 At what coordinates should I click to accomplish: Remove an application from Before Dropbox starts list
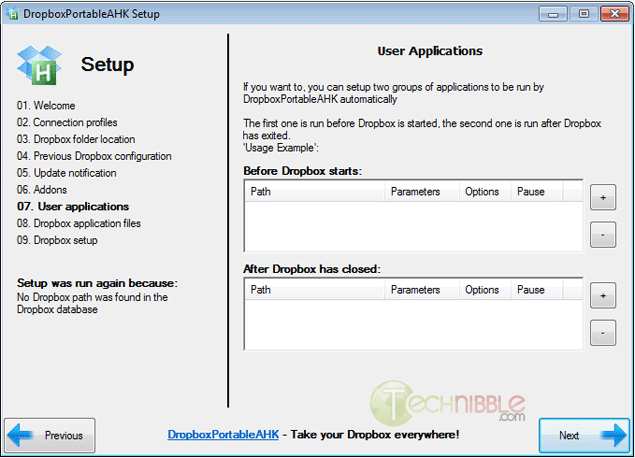click(603, 234)
